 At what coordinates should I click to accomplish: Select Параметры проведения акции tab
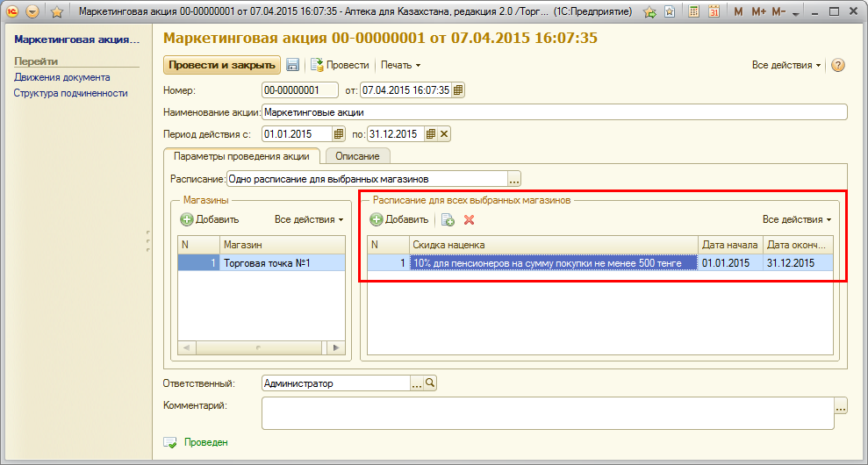[x=241, y=156]
